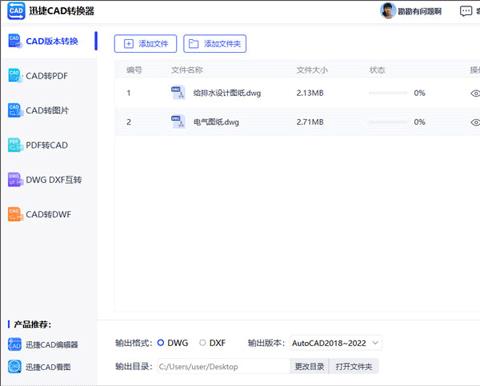Select the DWG DXF互转 sidebar icon
The height and width of the screenshot is (386, 480).
point(15,180)
